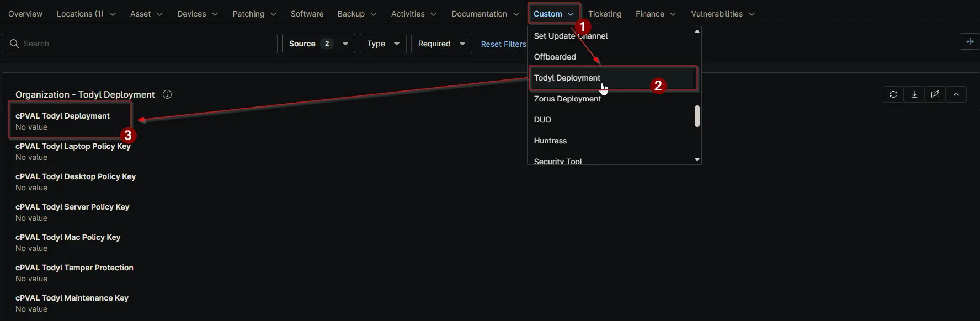The image size is (980, 321).
Task: Select Huntress in the Custom dropdown
Action: pos(610,141)
